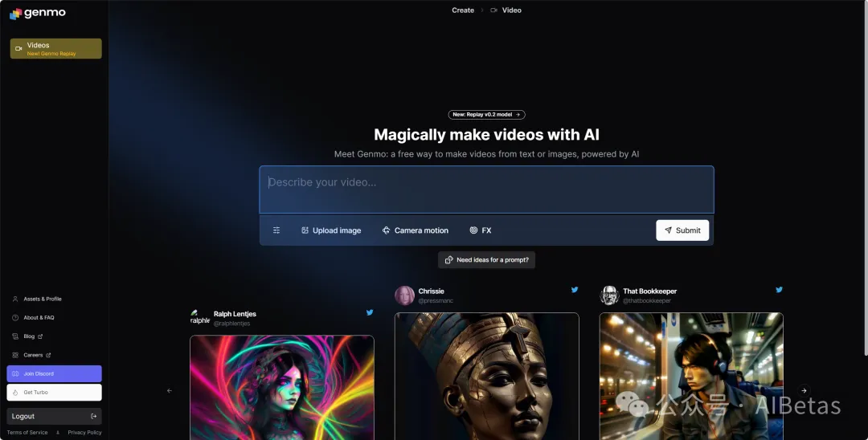This screenshot has height=440, width=868.
Task: Click Create in the breadcrumb
Action: (x=463, y=10)
